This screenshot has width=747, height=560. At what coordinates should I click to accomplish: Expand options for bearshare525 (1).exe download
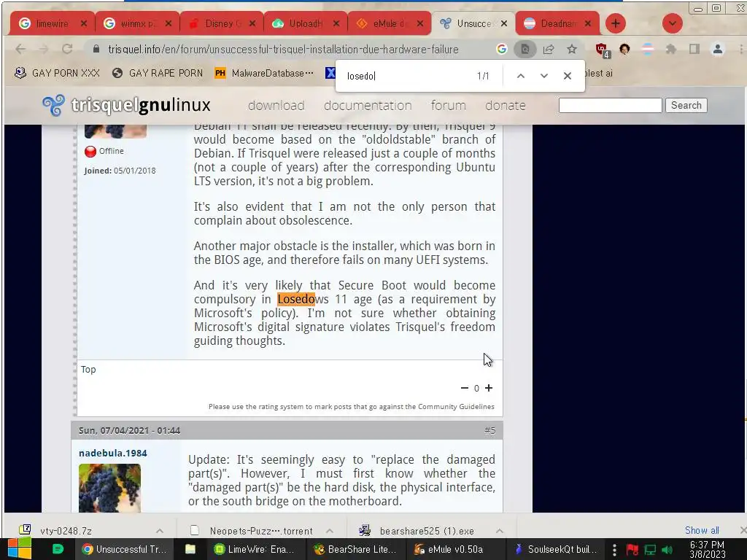(500, 531)
